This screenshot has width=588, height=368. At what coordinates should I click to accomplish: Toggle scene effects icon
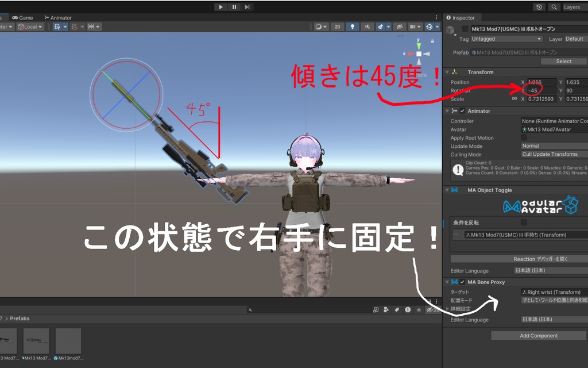[x=381, y=26]
